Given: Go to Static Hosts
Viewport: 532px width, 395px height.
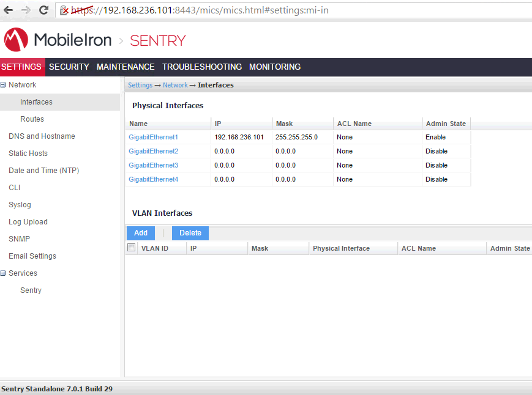Looking at the screenshot, I should (28, 153).
